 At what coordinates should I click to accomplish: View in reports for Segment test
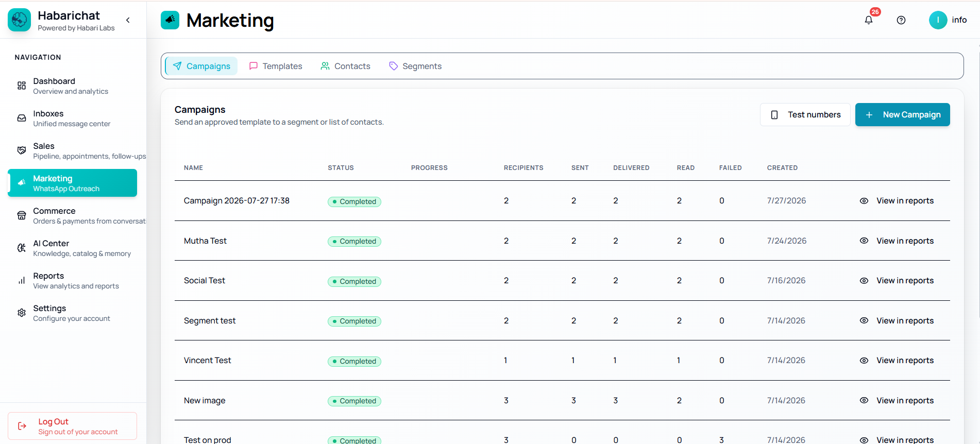tap(905, 320)
